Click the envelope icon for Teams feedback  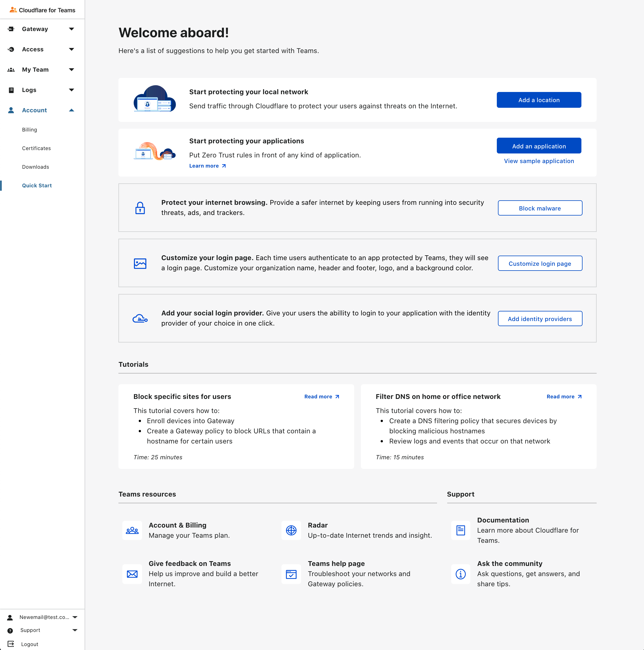click(132, 574)
